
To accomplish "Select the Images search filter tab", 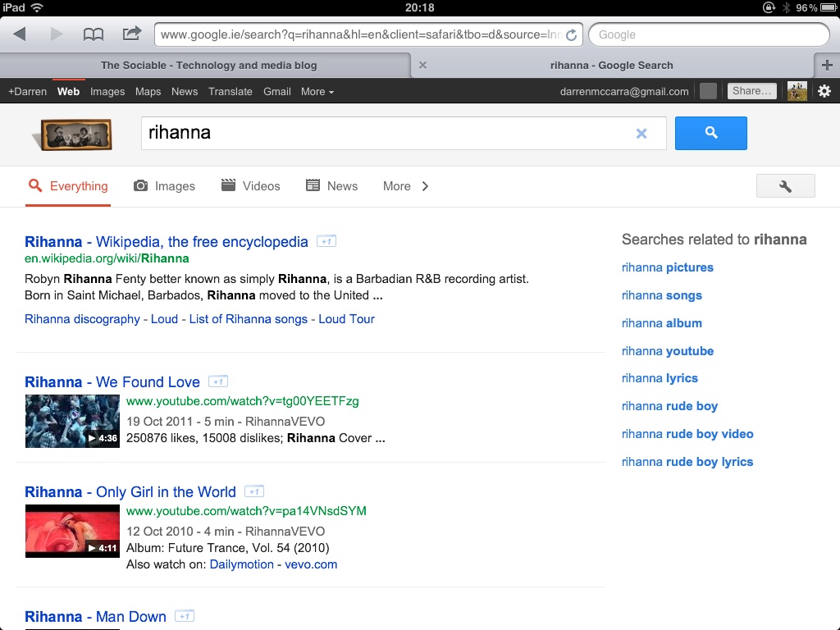I will click(x=165, y=186).
